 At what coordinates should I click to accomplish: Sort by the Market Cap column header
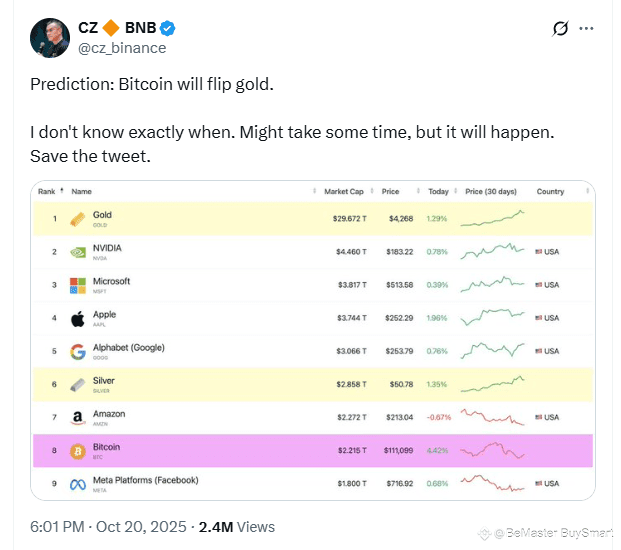pos(346,191)
